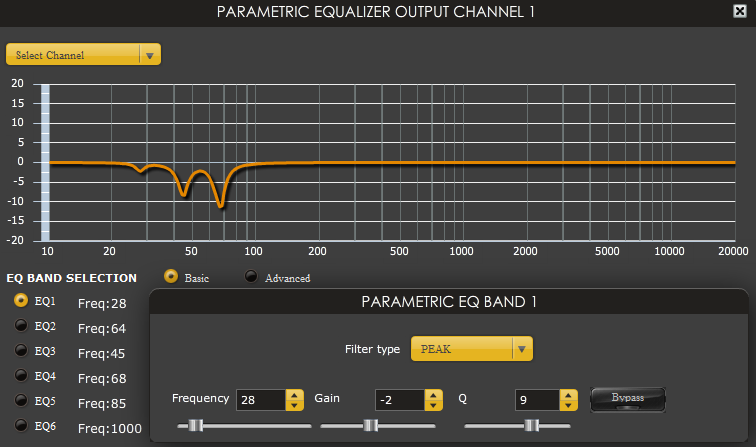Viewport: 756px width, 447px height.
Task: Select the EQ2 band radio button
Action: tap(21, 325)
